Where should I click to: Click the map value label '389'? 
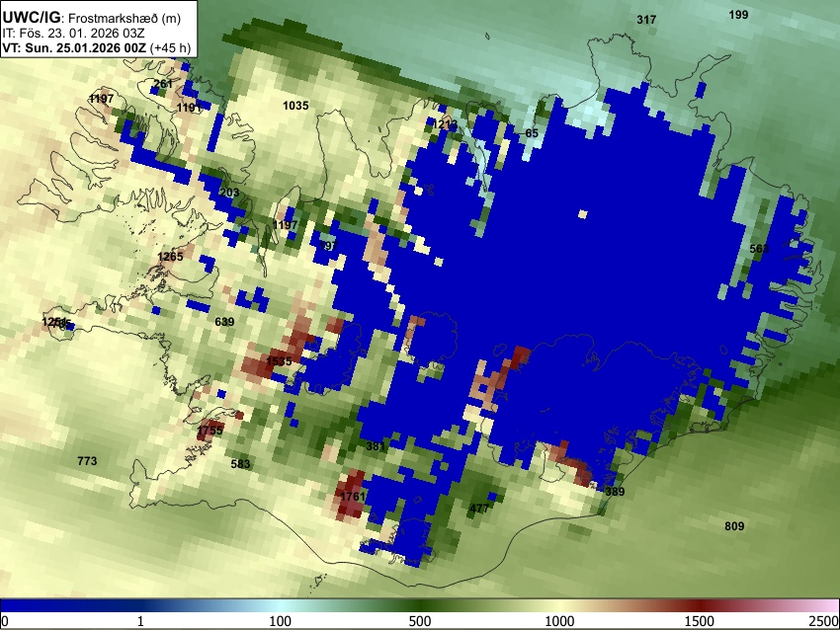coord(615,492)
